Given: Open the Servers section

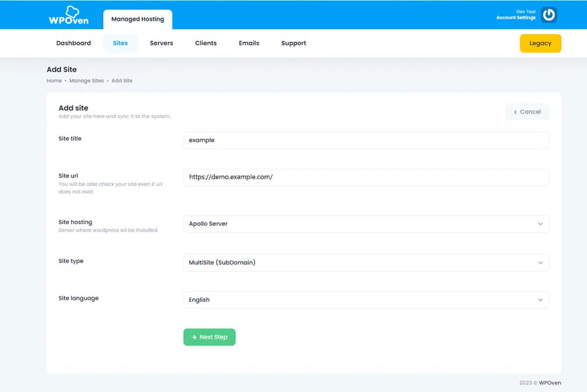Looking at the screenshot, I should [161, 43].
